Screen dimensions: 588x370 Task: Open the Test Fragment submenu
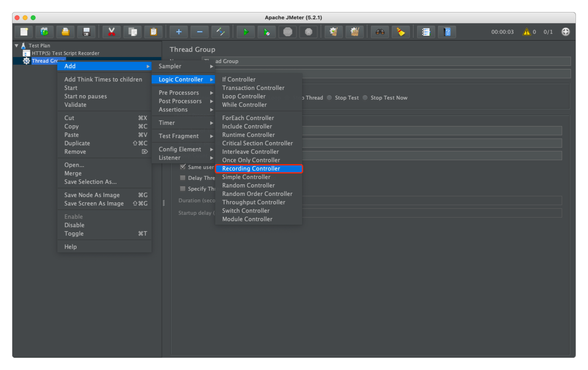184,136
